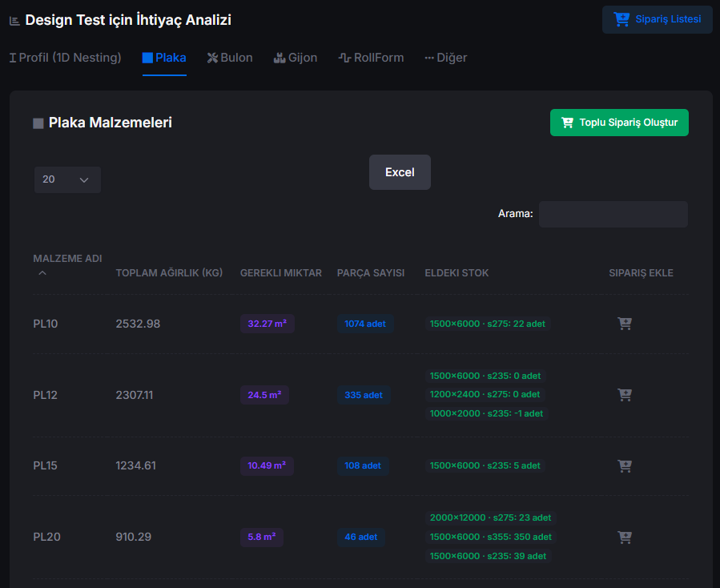Add PL15 to order via cart icon
The height and width of the screenshot is (588, 720).
coord(625,465)
